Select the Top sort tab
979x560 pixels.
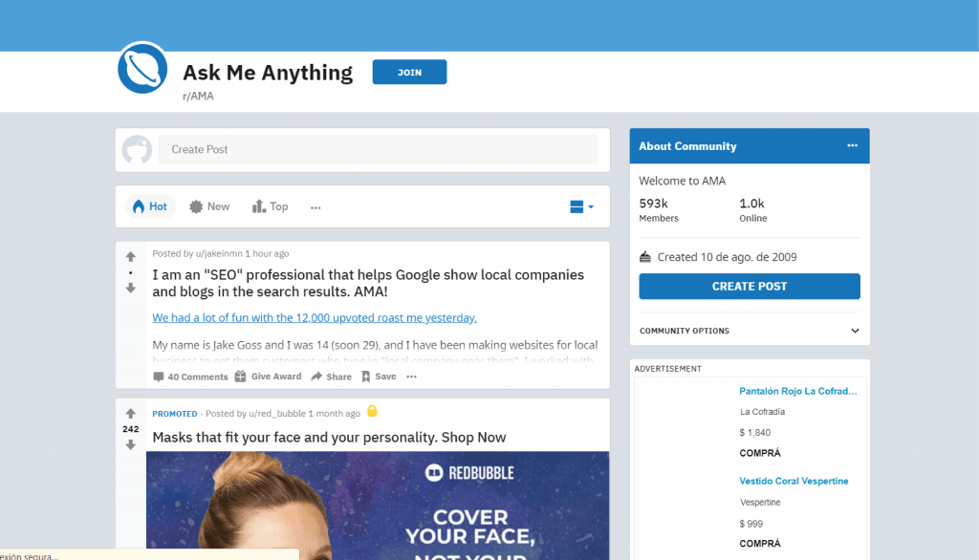270,206
